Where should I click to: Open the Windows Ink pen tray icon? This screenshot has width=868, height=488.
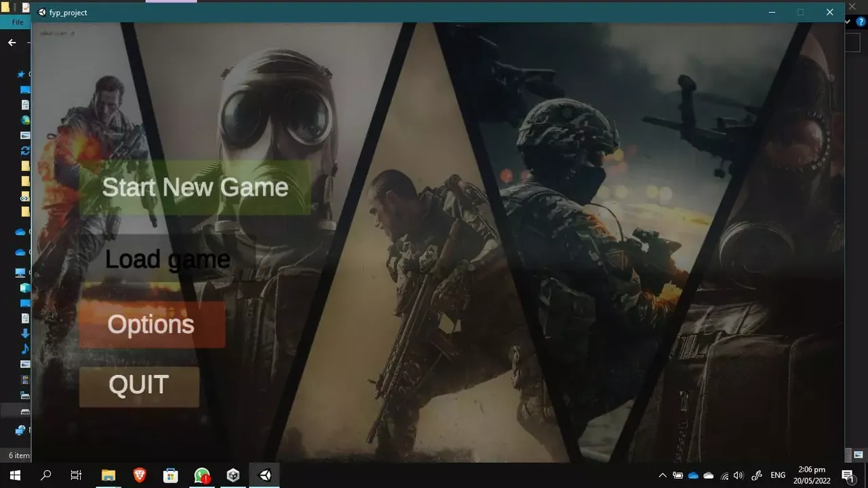pyautogui.click(x=757, y=475)
